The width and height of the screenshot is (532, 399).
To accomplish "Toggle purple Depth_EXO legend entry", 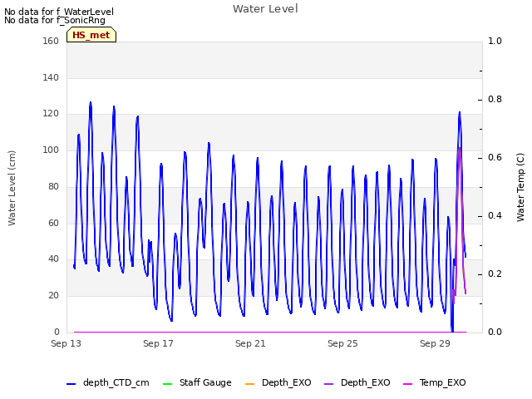I will (x=357, y=382).
